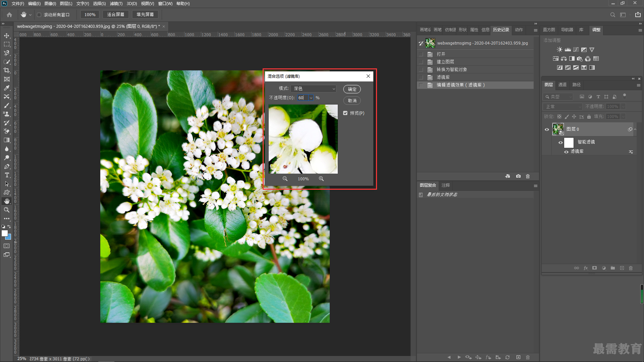Toggle the 滚动所有窗口 checkbox
The height and width of the screenshot is (362, 644).
pyautogui.click(x=39, y=15)
